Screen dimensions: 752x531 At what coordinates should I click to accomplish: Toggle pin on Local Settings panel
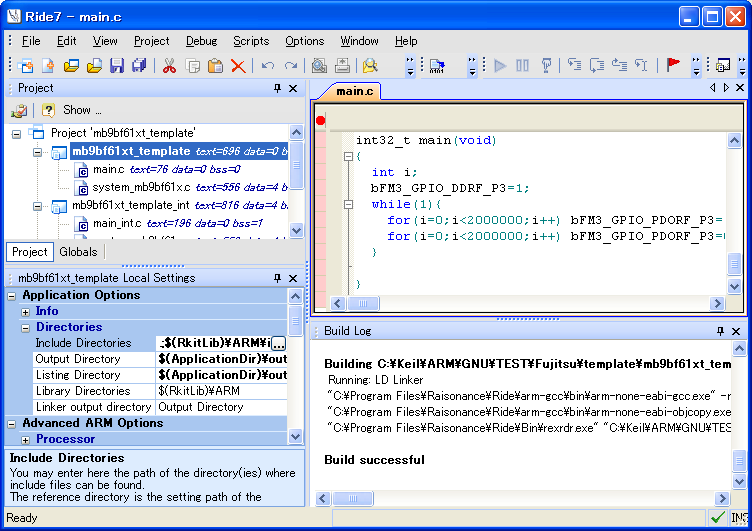click(277, 278)
